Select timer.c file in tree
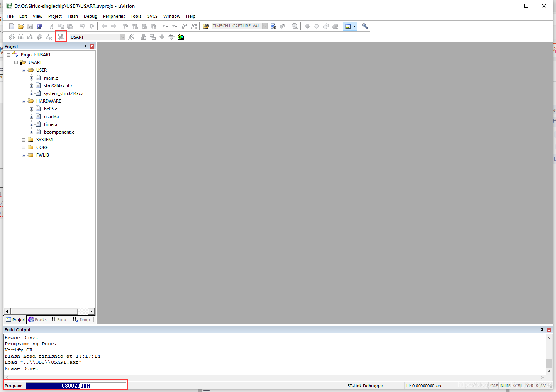The width and height of the screenshot is (556, 392). (x=51, y=124)
